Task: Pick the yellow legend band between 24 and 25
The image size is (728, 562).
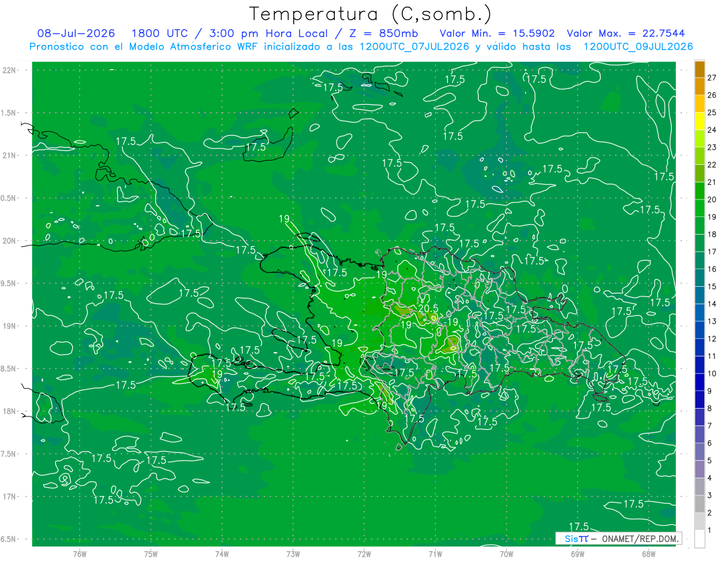Action: (x=699, y=121)
